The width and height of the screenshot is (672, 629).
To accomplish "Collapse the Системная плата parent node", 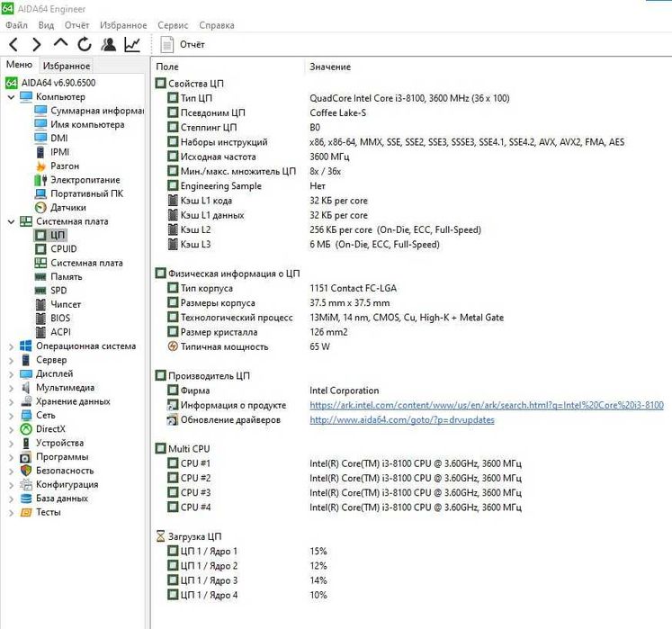I will pyautogui.click(x=11, y=221).
